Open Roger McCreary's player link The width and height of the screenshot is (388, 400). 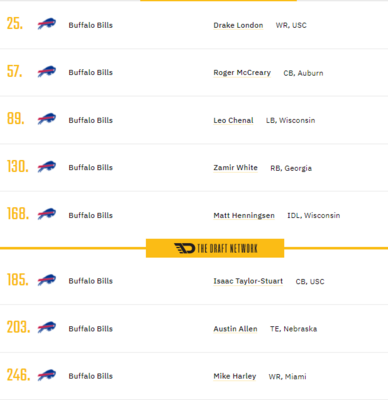click(x=242, y=73)
